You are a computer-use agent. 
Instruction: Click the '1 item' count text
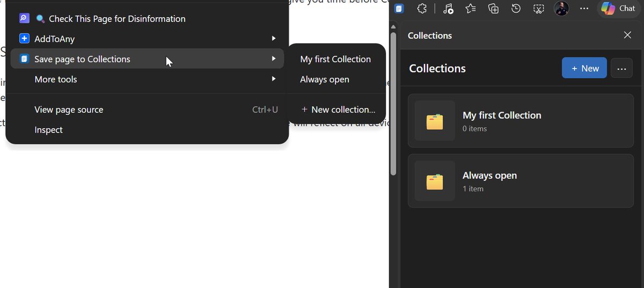[473, 189]
